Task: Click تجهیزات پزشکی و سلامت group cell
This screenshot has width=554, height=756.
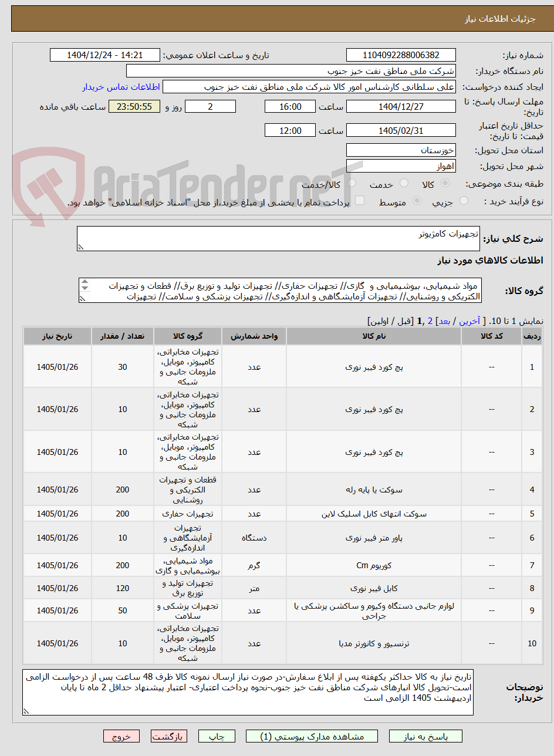Action: (x=187, y=610)
